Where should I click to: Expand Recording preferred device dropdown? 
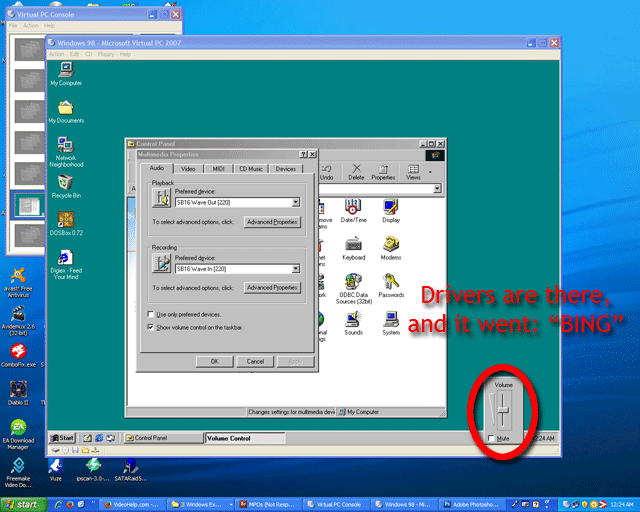(296, 268)
